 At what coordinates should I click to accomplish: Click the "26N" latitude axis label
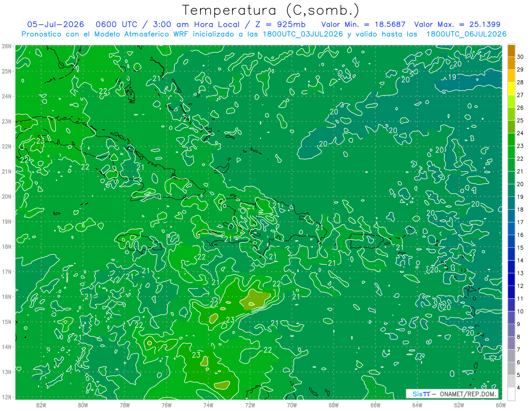coord(6,46)
